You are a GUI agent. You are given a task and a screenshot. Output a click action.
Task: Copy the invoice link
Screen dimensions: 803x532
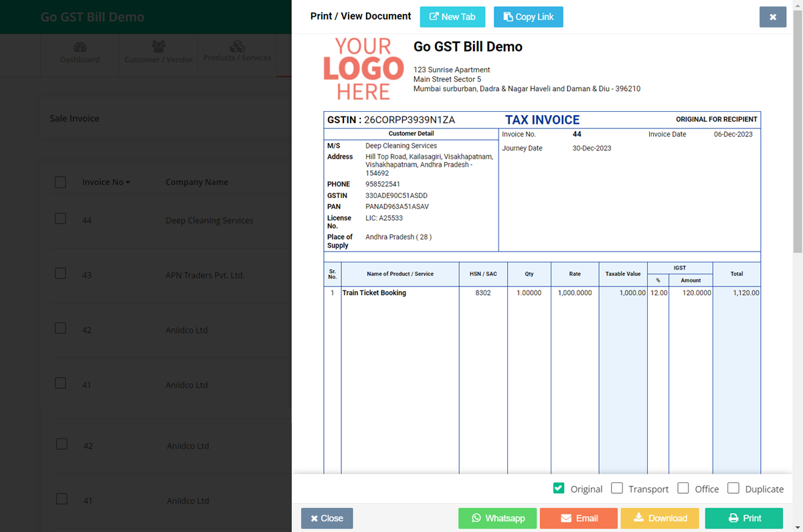point(528,17)
